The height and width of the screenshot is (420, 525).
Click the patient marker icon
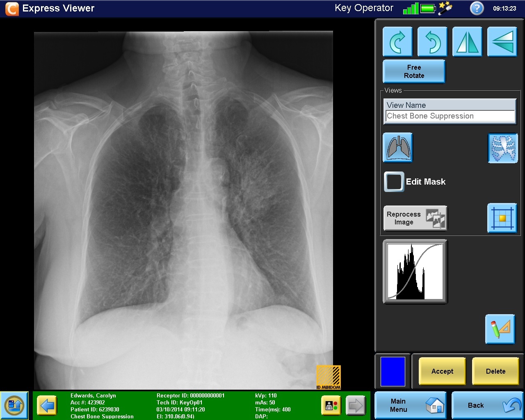coord(331,405)
